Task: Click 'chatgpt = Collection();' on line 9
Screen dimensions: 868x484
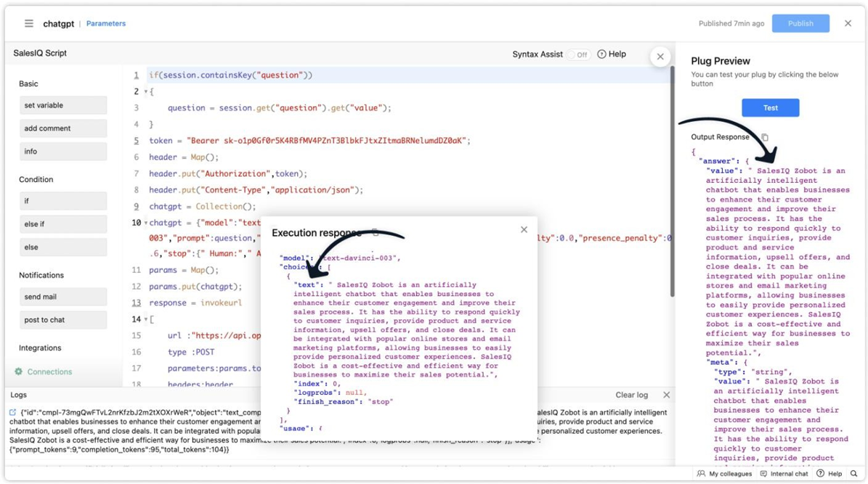Action: coord(202,206)
